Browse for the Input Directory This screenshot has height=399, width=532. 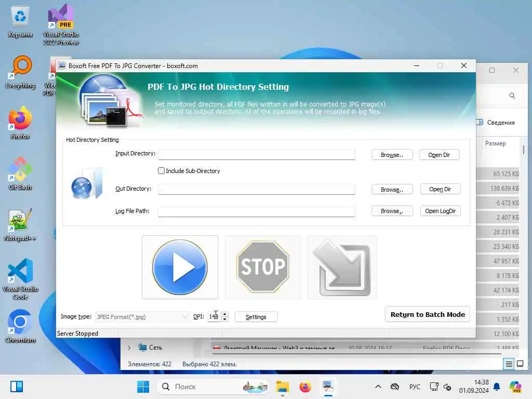[x=392, y=155]
